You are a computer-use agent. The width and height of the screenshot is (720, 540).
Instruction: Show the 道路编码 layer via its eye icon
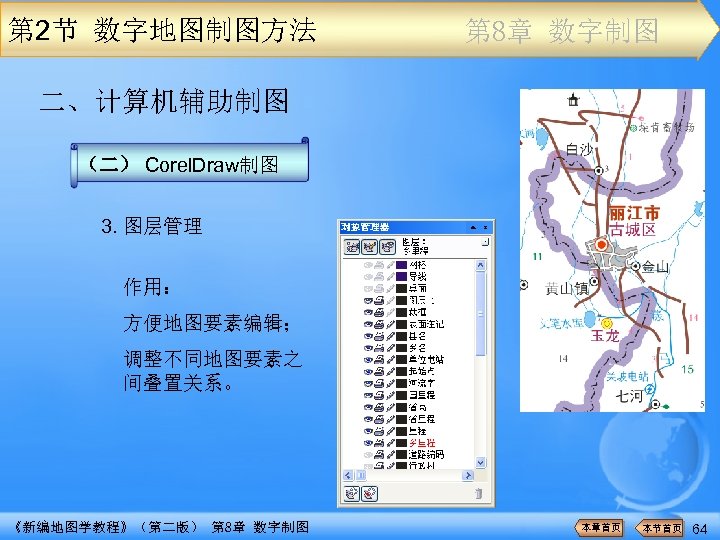(368, 455)
